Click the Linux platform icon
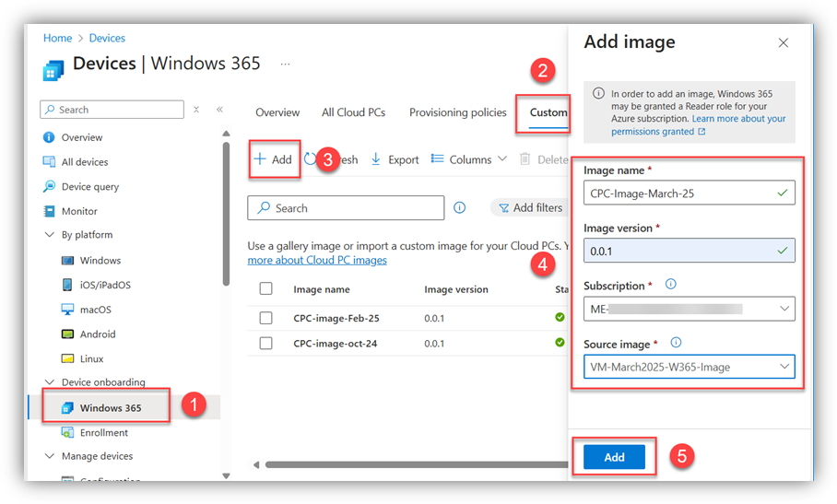 [68, 358]
